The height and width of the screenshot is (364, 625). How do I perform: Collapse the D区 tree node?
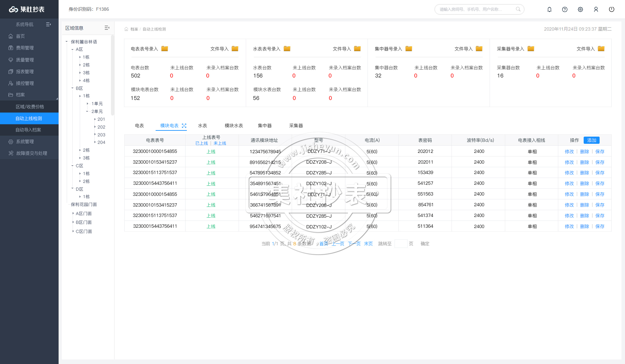coord(72,189)
